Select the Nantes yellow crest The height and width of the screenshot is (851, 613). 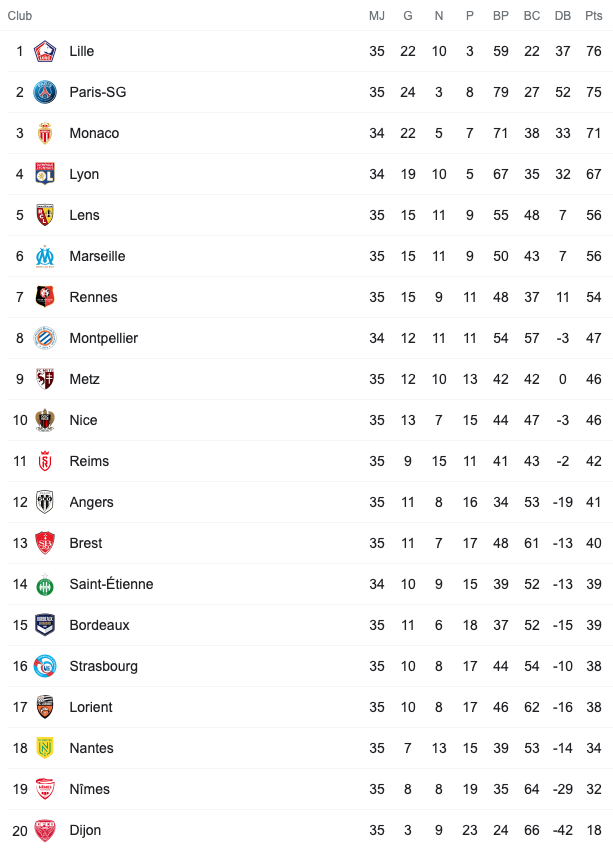(x=45, y=748)
